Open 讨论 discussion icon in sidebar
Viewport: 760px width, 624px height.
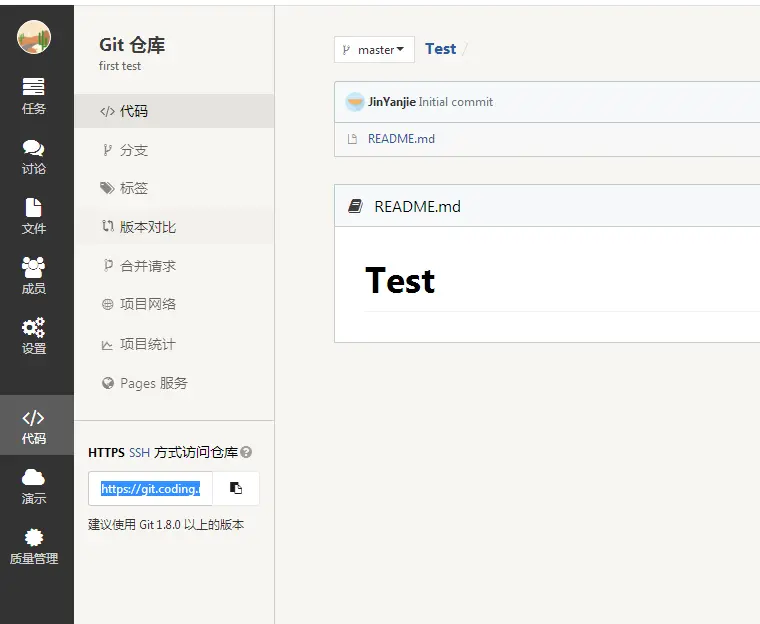(x=33, y=157)
